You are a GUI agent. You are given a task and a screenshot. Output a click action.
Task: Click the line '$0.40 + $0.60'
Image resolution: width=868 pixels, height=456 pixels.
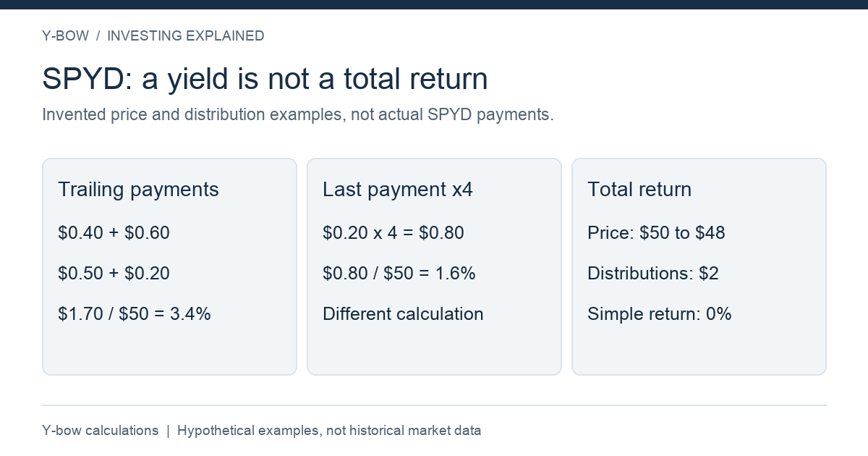click(x=114, y=233)
